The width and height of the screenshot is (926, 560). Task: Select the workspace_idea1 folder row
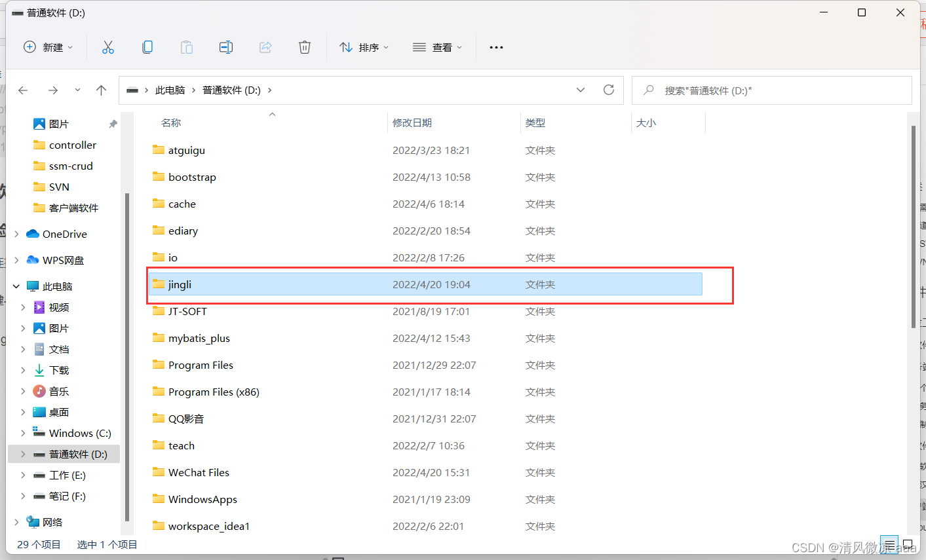(x=425, y=526)
